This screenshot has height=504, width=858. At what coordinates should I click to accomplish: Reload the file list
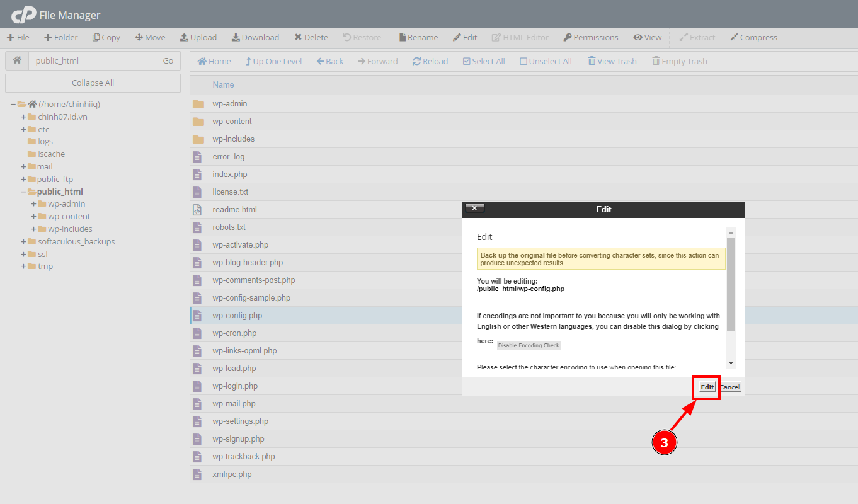[430, 61]
